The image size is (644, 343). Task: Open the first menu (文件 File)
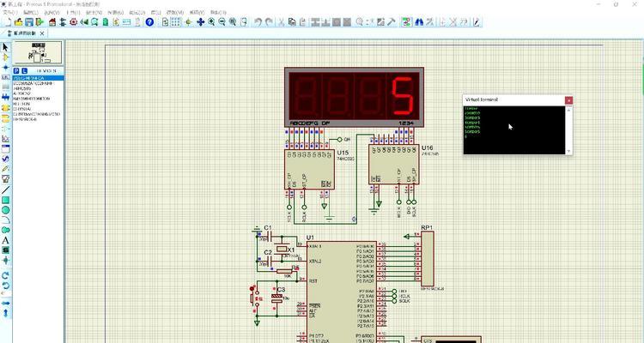[10, 13]
